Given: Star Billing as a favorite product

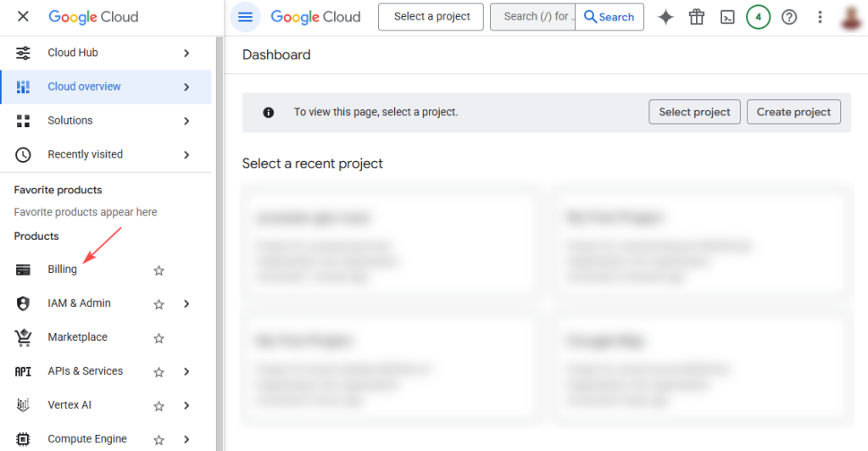Looking at the screenshot, I should [x=159, y=270].
